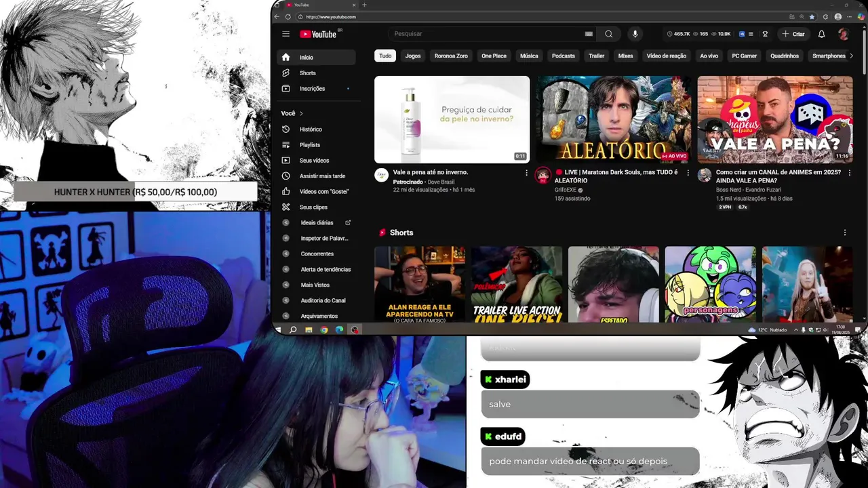Image resolution: width=868 pixels, height=488 pixels.
Task: Open the Windows Start menu
Action: click(x=278, y=330)
